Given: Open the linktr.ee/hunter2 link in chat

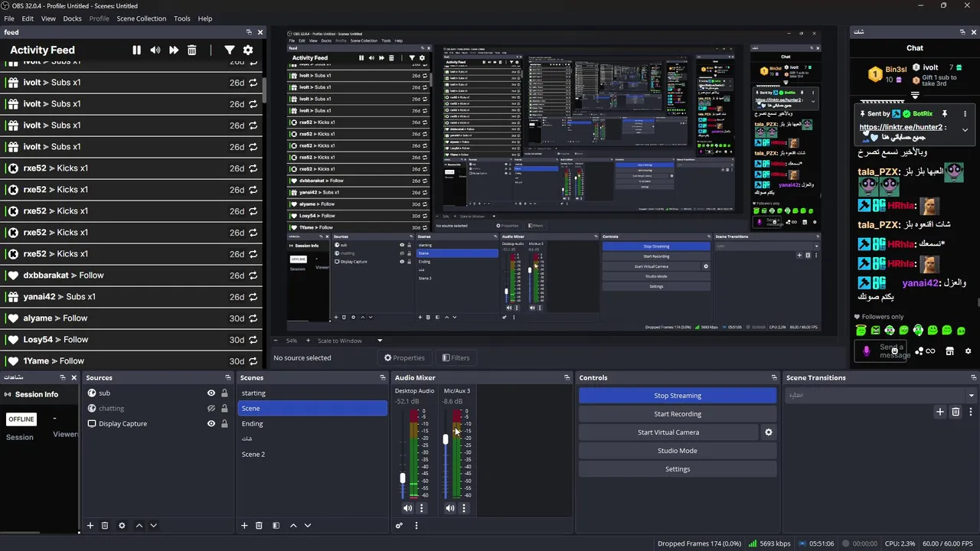Looking at the screenshot, I should click(x=900, y=128).
